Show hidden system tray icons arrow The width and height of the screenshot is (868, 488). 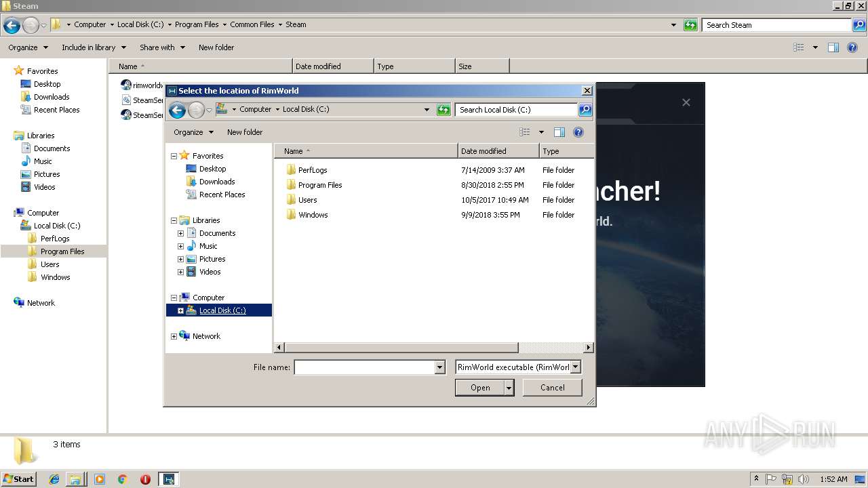756,479
